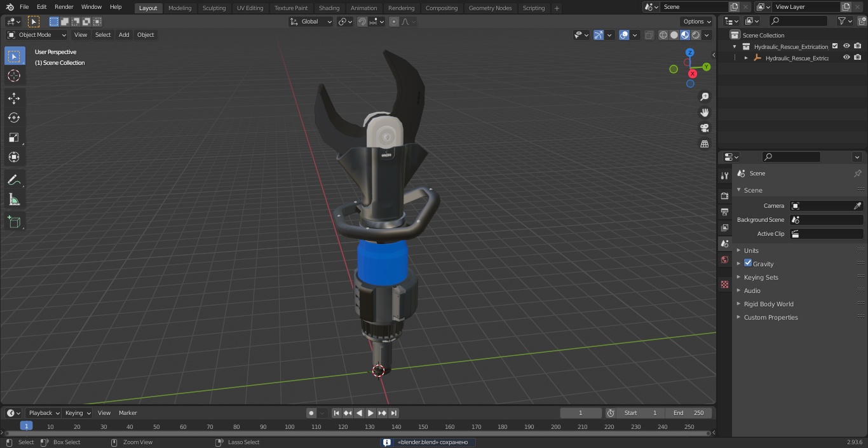Toggle camera view in the viewport
Viewport: 868px width, 448px height.
tap(705, 128)
